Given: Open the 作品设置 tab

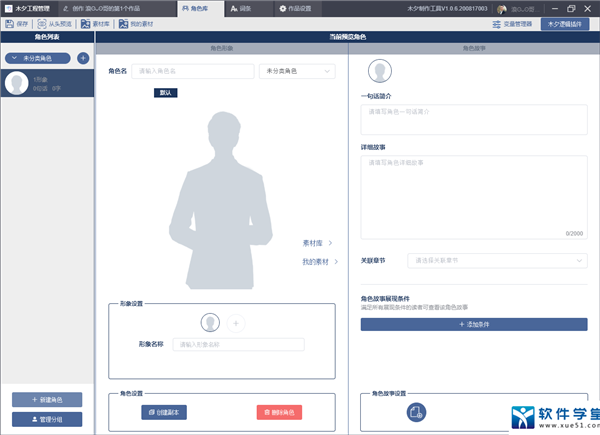Looking at the screenshot, I should (x=298, y=8).
